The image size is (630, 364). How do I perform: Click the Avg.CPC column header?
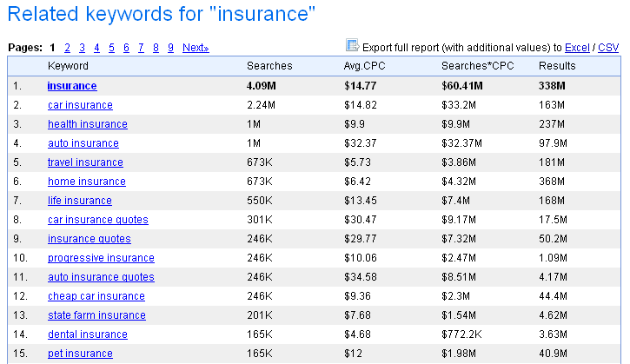pos(364,66)
